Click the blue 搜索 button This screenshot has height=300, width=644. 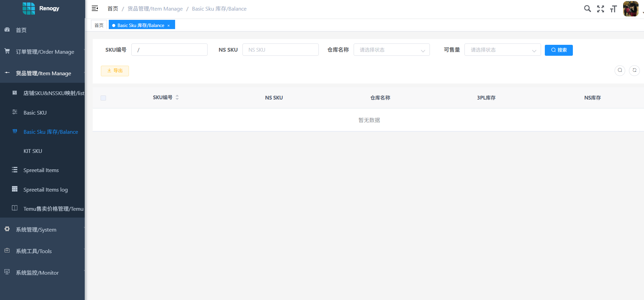point(558,50)
